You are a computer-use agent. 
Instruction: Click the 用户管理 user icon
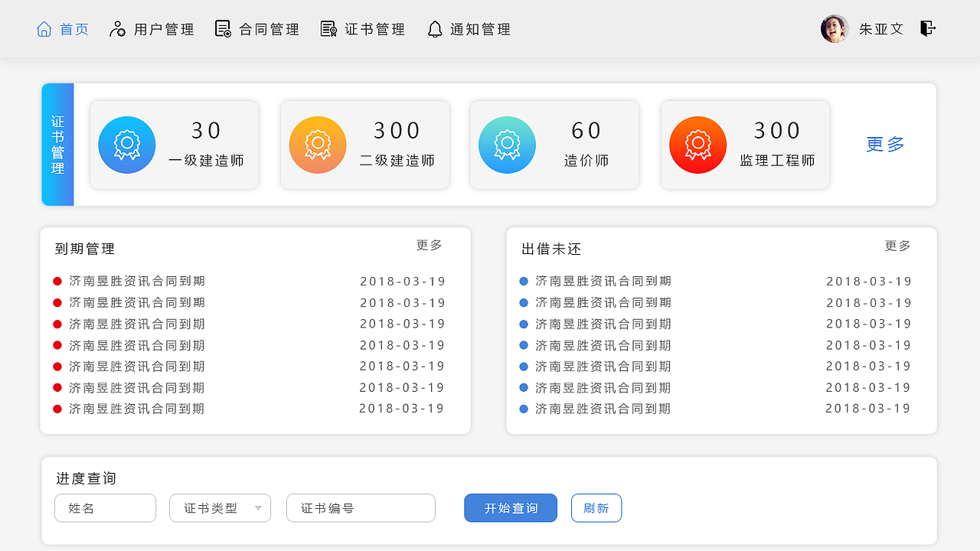[116, 28]
